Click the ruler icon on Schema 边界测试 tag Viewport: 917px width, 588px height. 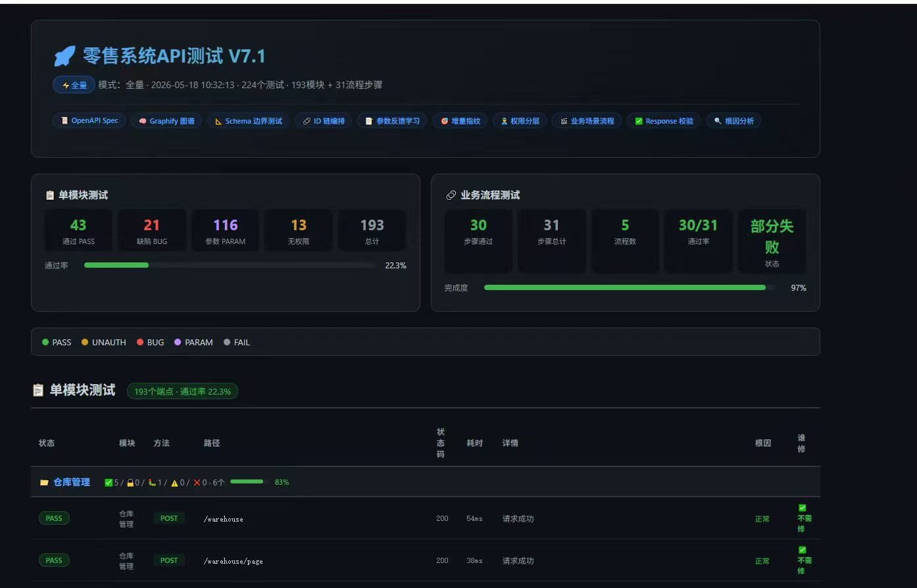(218, 121)
